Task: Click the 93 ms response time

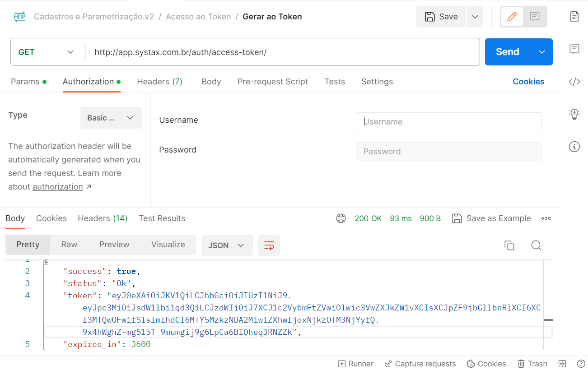Action: click(401, 218)
